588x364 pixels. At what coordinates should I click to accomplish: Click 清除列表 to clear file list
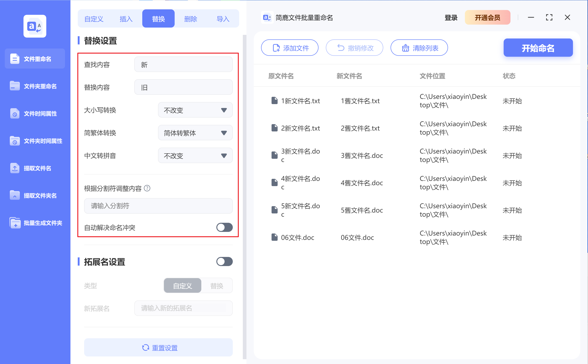click(419, 48)
